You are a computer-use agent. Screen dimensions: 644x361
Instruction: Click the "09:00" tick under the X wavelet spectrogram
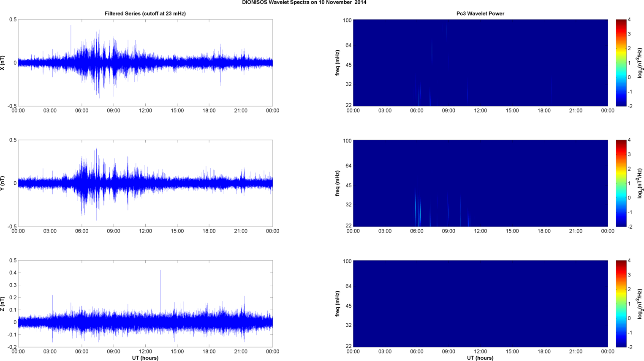(x=448, y=111)
